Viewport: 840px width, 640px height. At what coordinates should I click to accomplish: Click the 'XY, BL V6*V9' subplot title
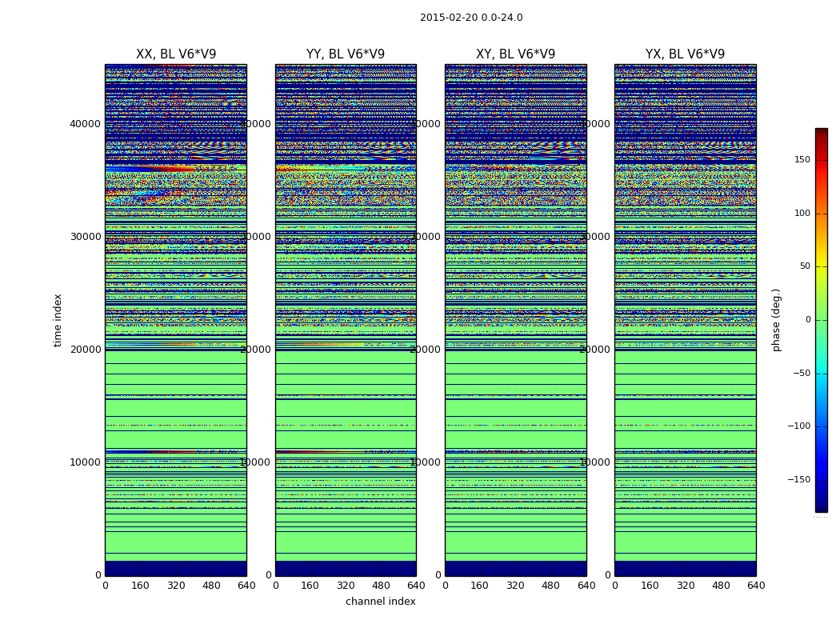[515, 54]
